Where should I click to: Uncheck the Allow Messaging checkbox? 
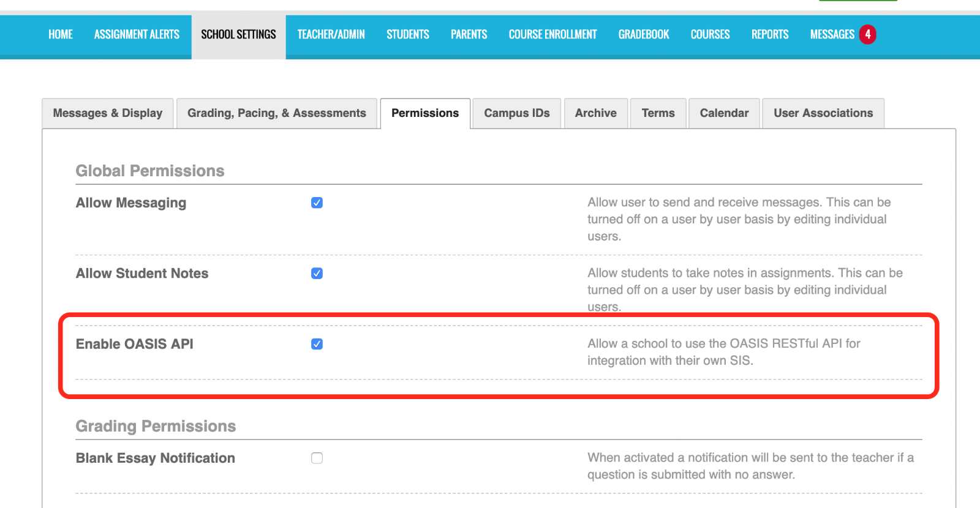click(317, 203)
